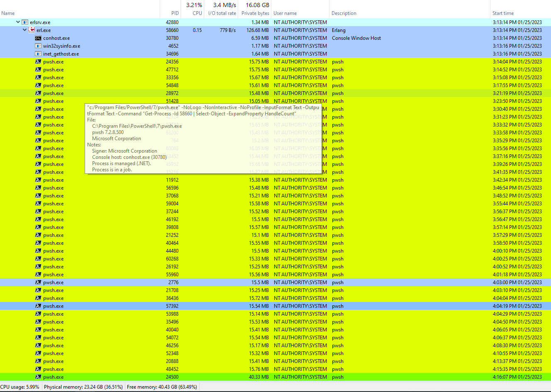This screenshot has width=551, height=392.
Task: Collapse the erl.exe tree node
Action: 24,30
